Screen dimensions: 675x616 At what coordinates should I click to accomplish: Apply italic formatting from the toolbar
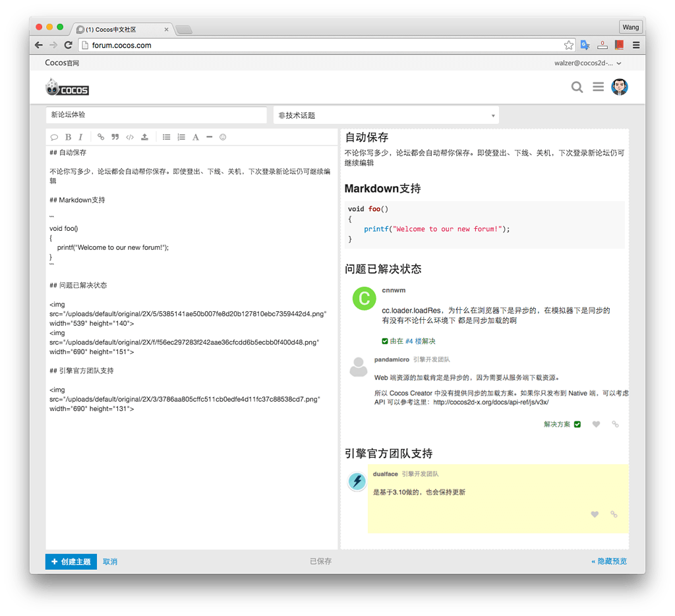(x=80, y=137)
